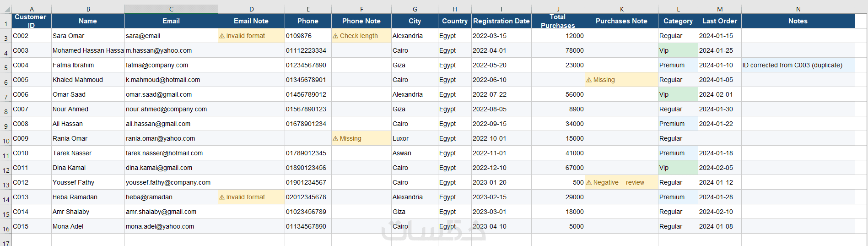Select the 'ID corrected from C003' note cell

pyautogui.click(x=798, y=65)
